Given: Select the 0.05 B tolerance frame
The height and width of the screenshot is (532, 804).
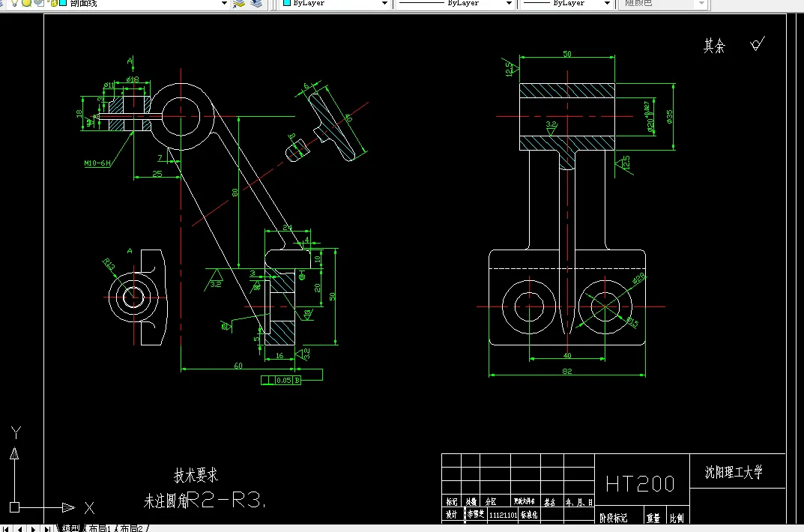Looking at the screenshot, I should click(x=281, y=381).
